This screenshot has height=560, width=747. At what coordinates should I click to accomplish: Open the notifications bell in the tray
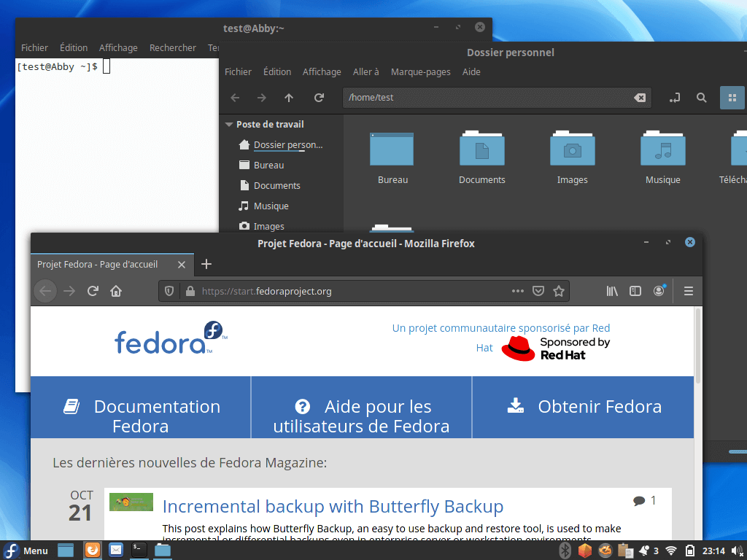tap(643, 551)
